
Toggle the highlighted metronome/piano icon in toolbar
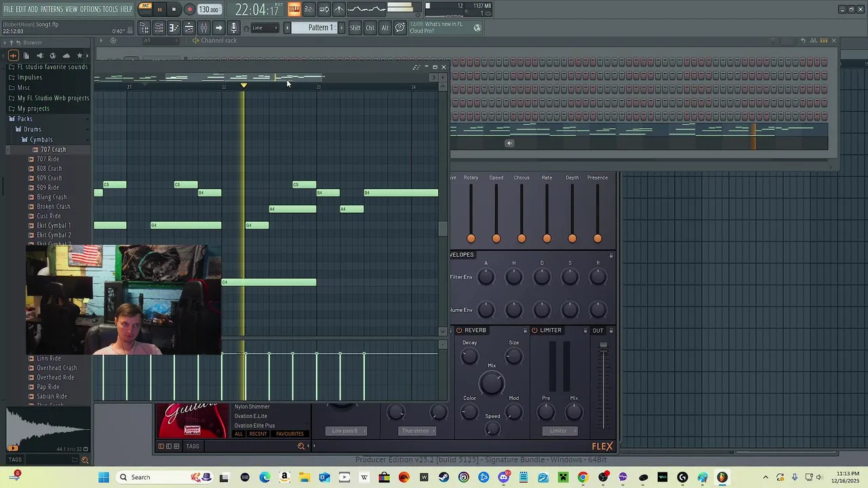[x=294, y=9]
